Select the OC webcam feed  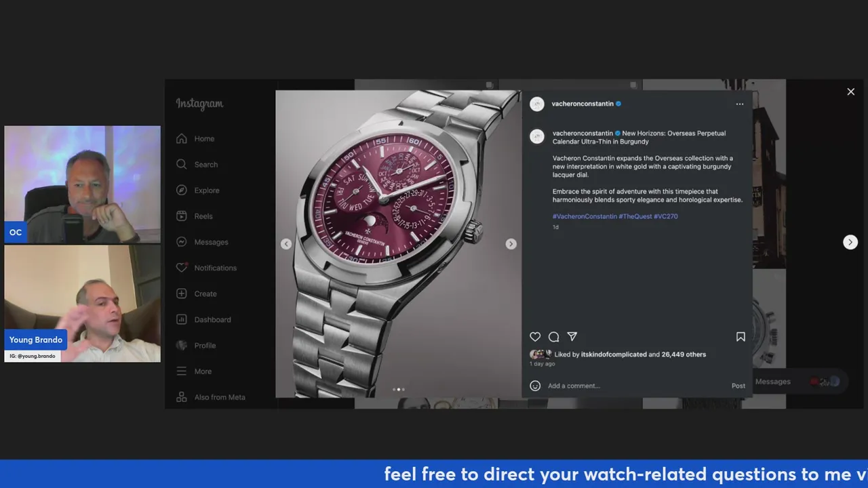pyautogui.click(x=82, y=184)
